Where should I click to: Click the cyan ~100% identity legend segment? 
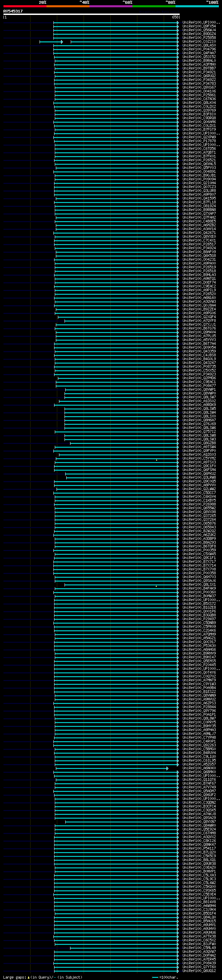coord(197,7)
